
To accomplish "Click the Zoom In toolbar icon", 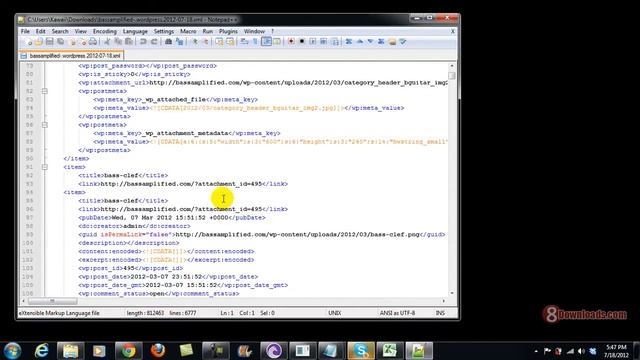I will (x=195, y=42).
